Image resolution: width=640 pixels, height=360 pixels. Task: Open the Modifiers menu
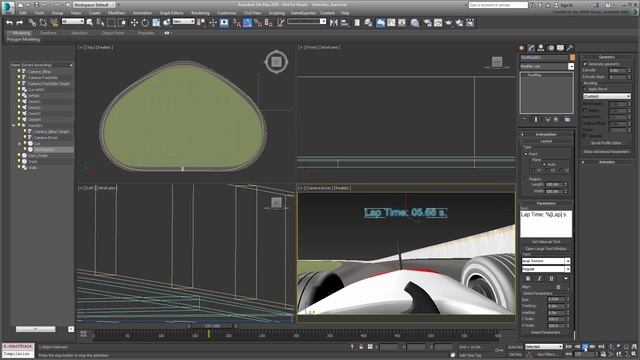tap(116, 13)
